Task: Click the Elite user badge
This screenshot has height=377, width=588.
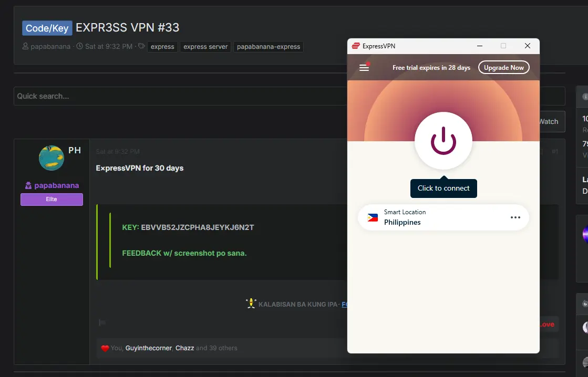Action: coord(51,200)
